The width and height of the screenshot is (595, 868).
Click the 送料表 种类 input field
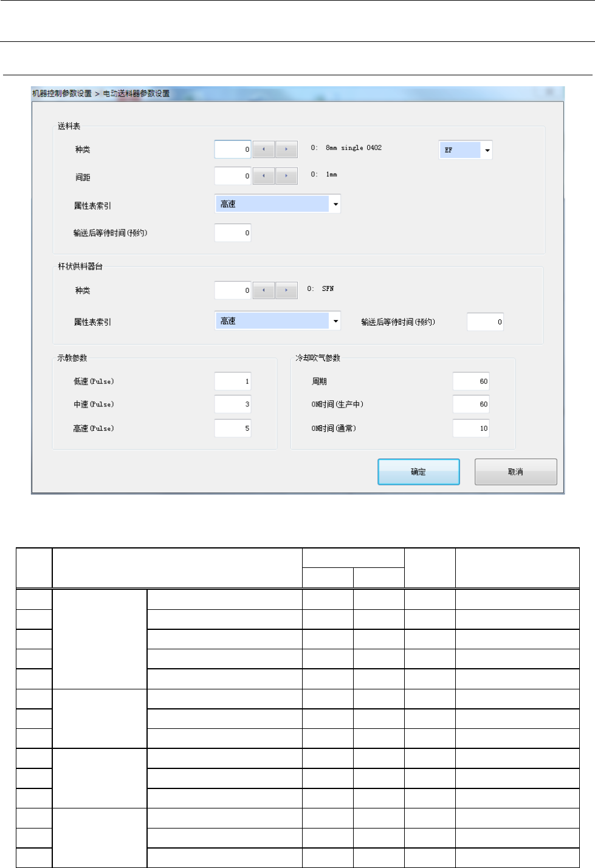(x=233, y=149)
